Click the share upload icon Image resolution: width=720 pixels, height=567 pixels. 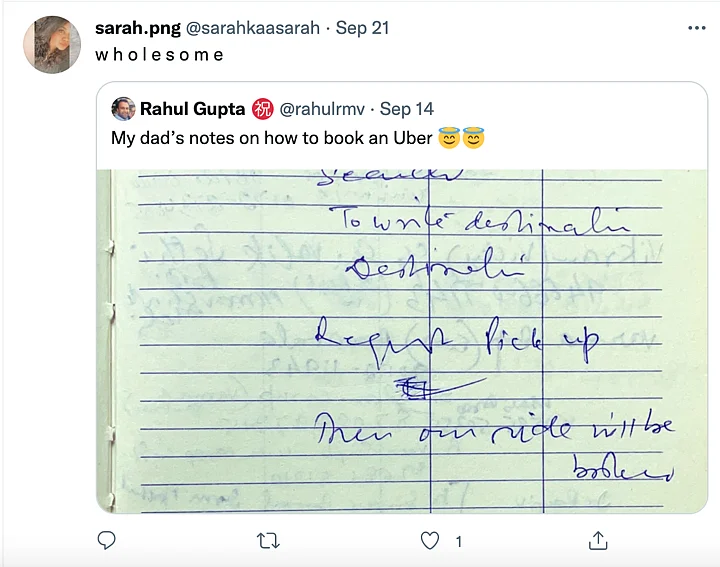(597, 541)
